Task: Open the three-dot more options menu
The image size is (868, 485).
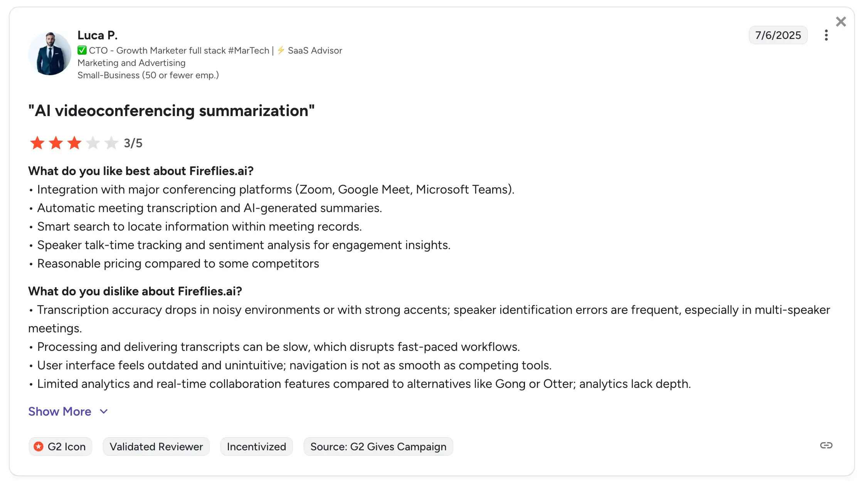Action: tap(826, 35)
